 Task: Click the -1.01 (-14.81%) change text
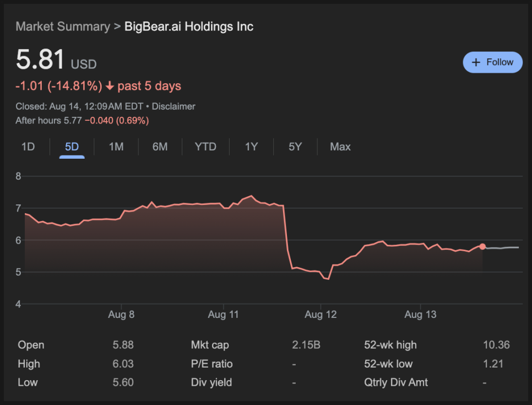click(x=59, y=86)
